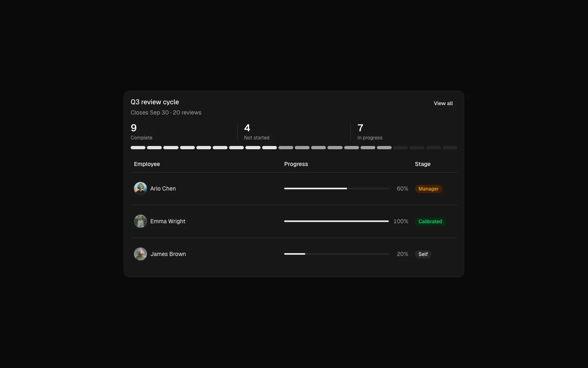Click the 20% progress value
The height and width of the screenshot is (368, 588).
click(403, 254)
